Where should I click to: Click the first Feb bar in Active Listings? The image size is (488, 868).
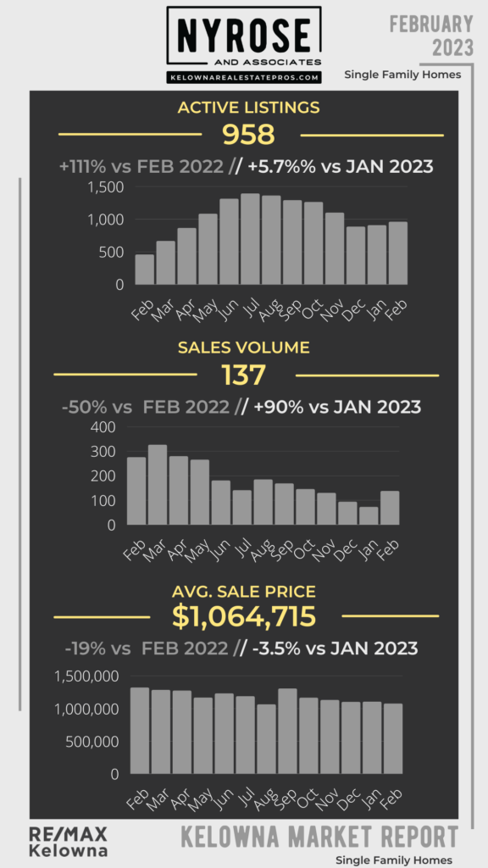144,270
